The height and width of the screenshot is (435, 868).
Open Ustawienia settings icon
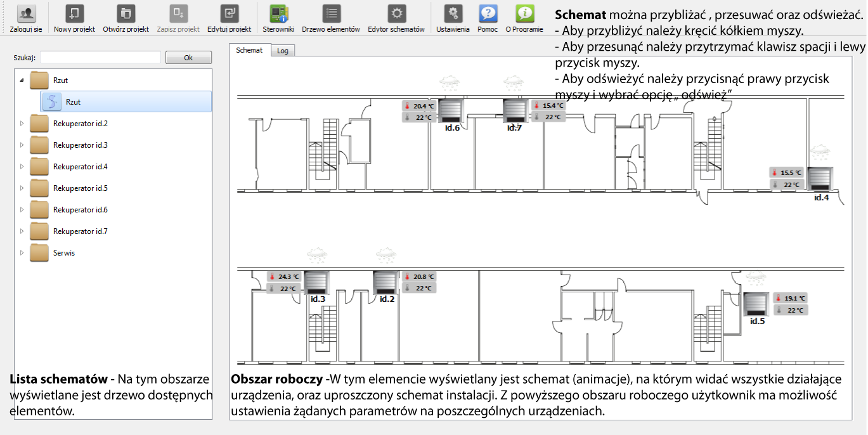tap(453, 13)
